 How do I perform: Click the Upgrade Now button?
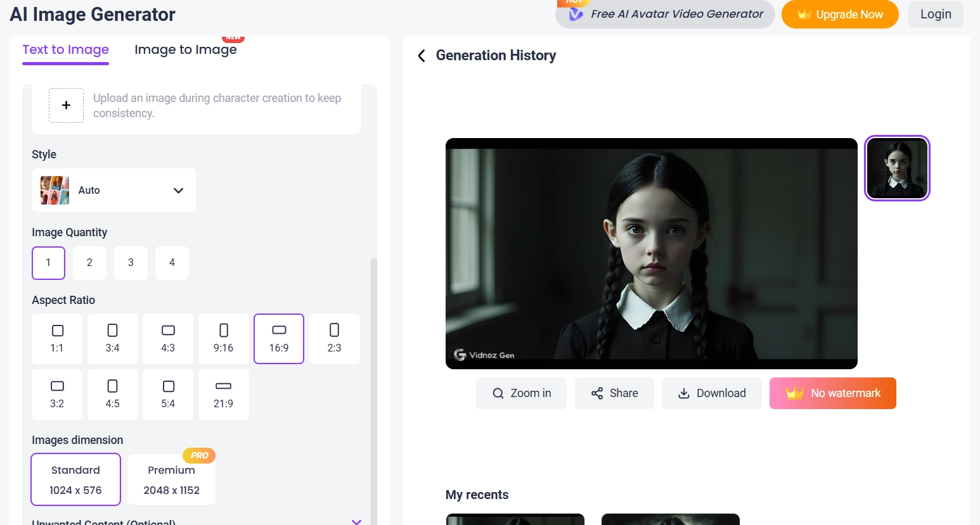(x=840, y=14)
